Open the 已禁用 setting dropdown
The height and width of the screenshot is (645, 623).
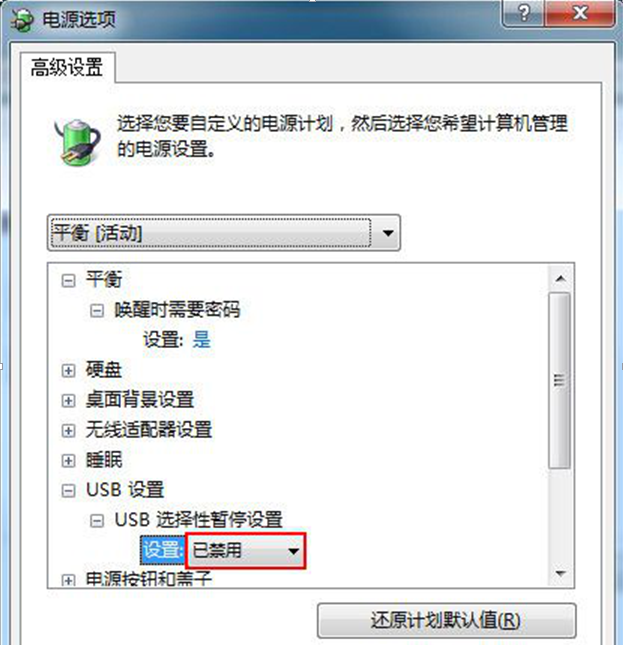coord(246,551)
